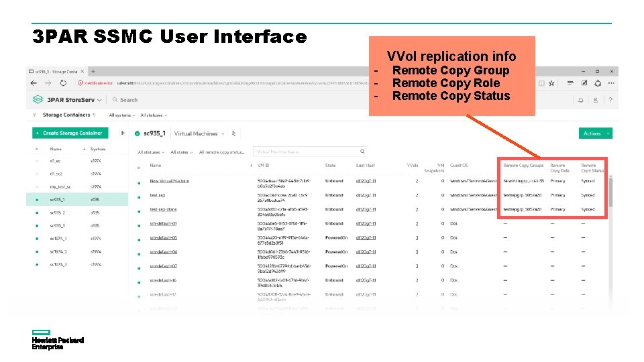
Task: Sort by the Last Host column header
Action: click(366, 166)
